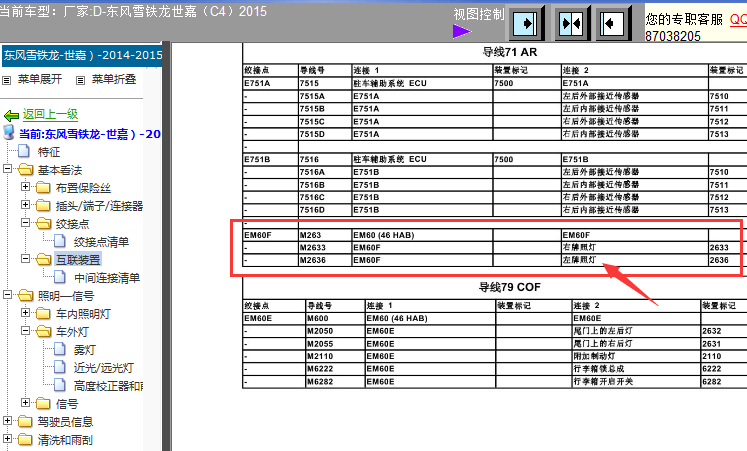This screenshot has width=747, height=451.
Task: Click the 返回上一级 link
Action: (x=50, y=115)
